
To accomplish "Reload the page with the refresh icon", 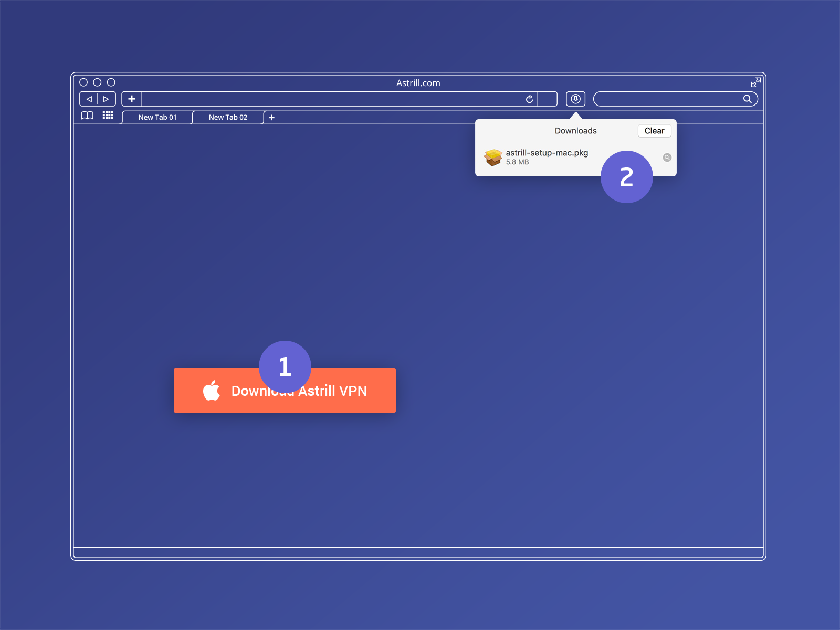I will click(x=529, y=99).
